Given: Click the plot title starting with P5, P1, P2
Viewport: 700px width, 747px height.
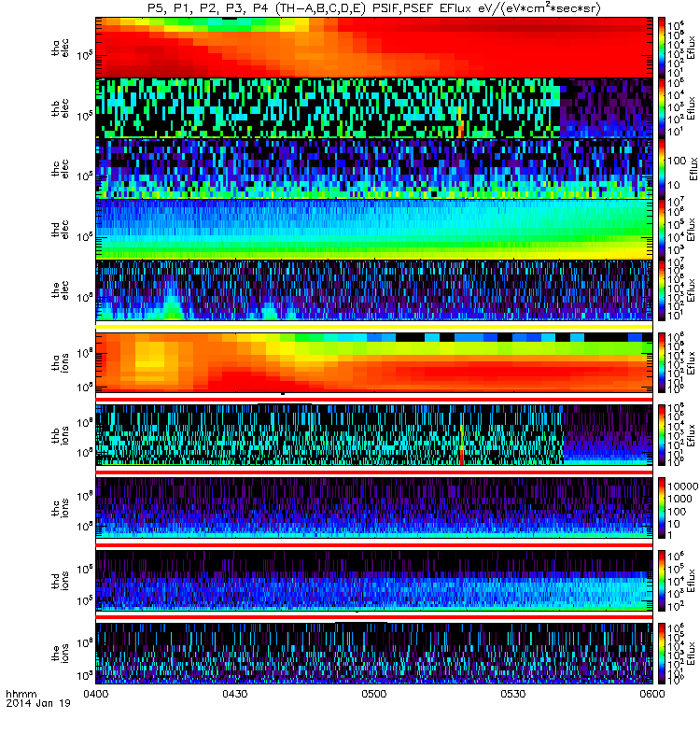Looking at the screenshot, I should pos(374,8).
